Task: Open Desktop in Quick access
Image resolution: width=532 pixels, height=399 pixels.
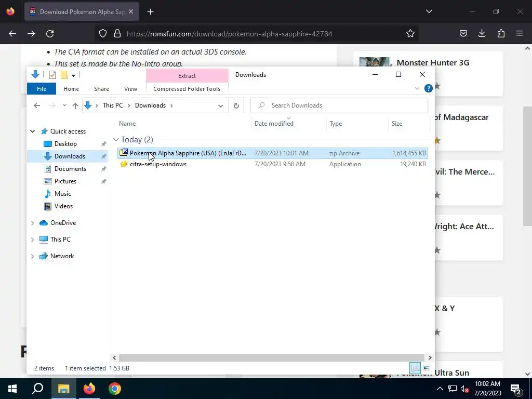Action: pyautogui.click(x=65, y=144)
